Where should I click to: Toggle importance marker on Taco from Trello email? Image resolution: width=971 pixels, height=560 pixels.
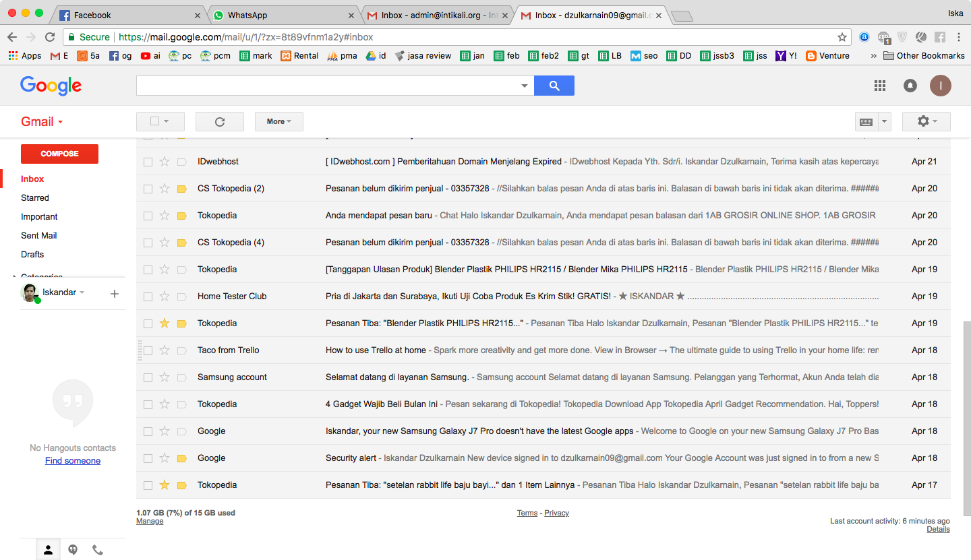coord(181,350)
